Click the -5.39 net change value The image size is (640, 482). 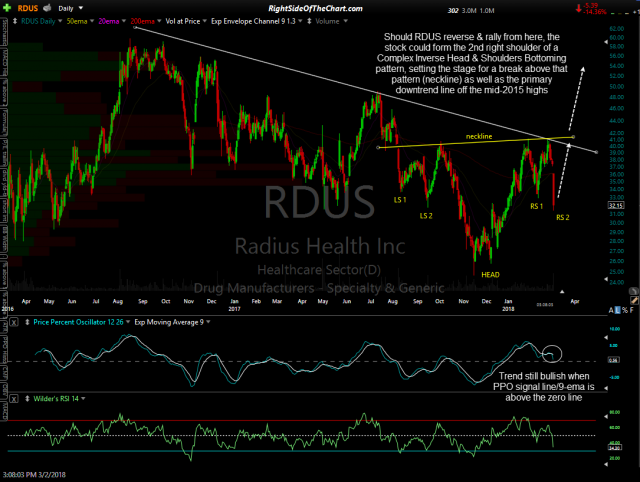591,5
